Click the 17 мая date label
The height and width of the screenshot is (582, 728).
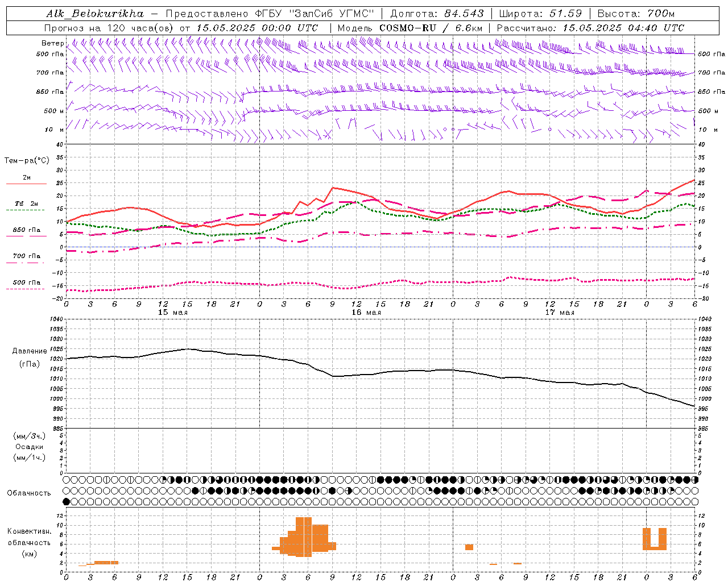click(560, 313)
